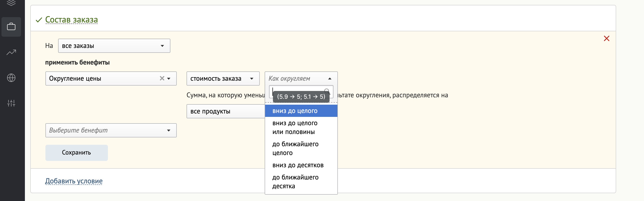Click the green checkmark by 'Состав заказа'
Image resolution: width=644 pixels, height=201 pixels.
click(39, 20)
